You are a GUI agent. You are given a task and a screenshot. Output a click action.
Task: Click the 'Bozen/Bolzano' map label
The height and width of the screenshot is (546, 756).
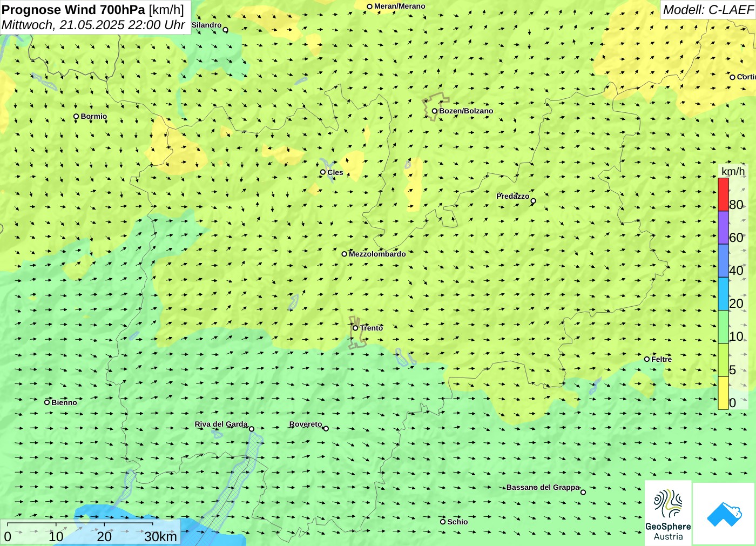(x=466, y=111)
